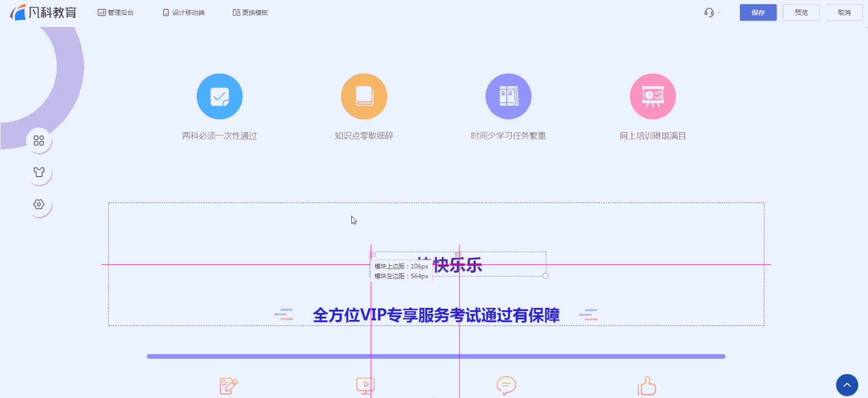Click decorative lines icon right of heading

pos(588,314)
